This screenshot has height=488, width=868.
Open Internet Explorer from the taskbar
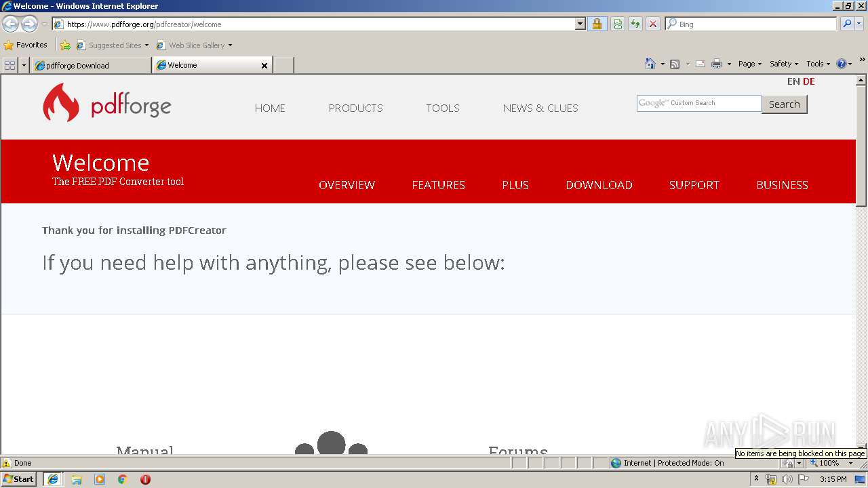pyautogui.click(x=53, y=479)
